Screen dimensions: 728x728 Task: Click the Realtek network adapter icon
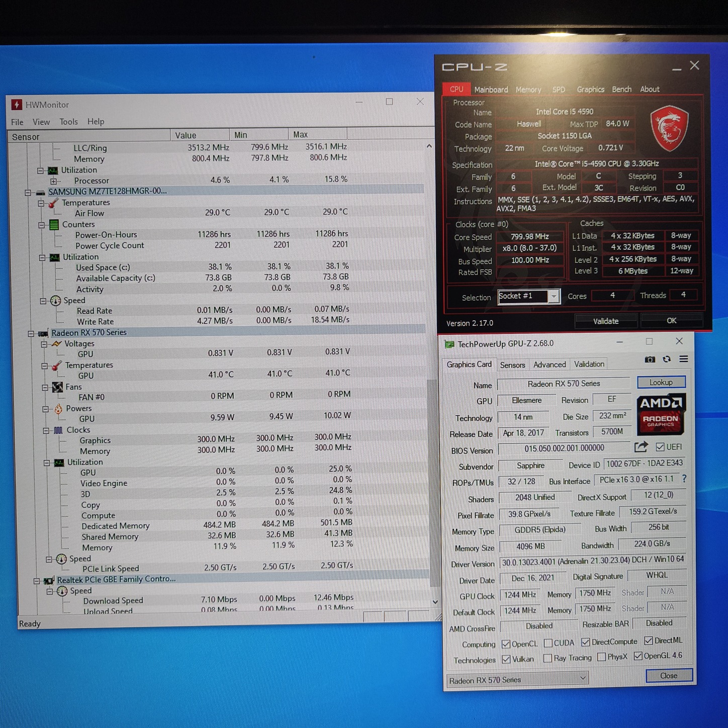coord(48,581)
